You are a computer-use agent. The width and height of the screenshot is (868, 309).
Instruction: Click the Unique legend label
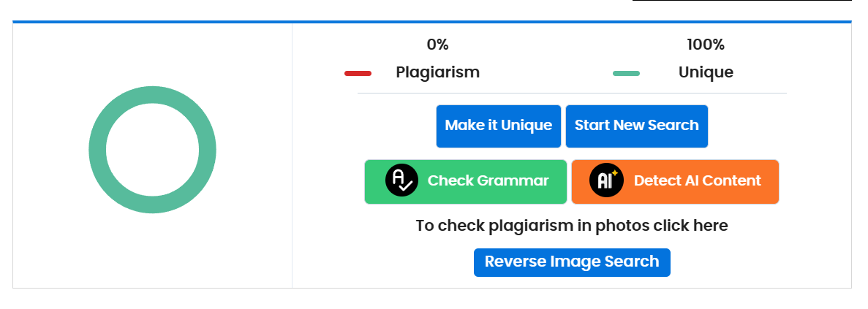706,72
